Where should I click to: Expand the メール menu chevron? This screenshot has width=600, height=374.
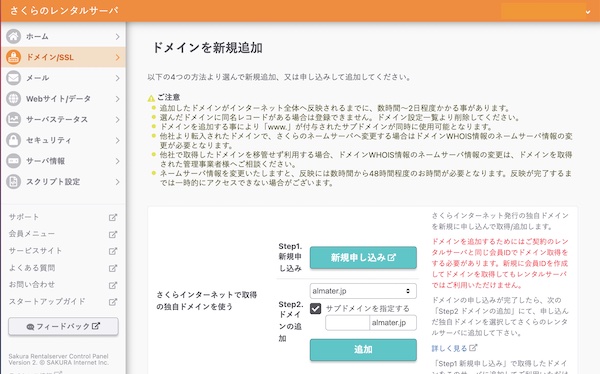tap(117, 78)
